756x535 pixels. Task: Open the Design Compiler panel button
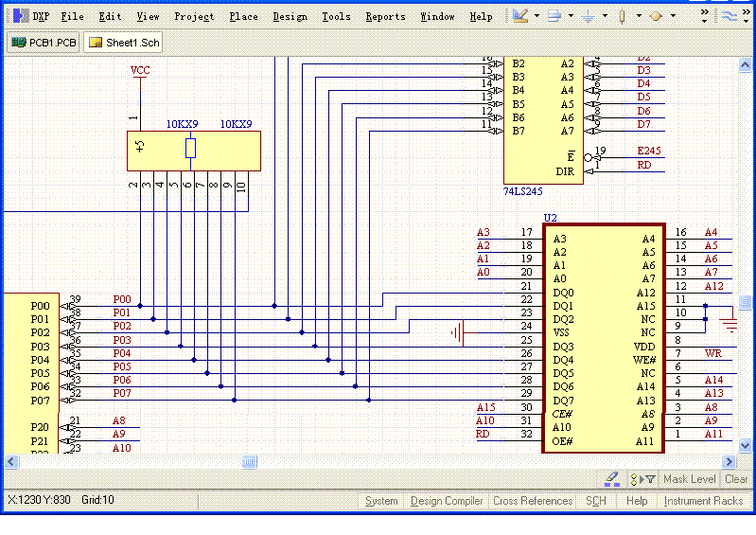pos(446,501)
